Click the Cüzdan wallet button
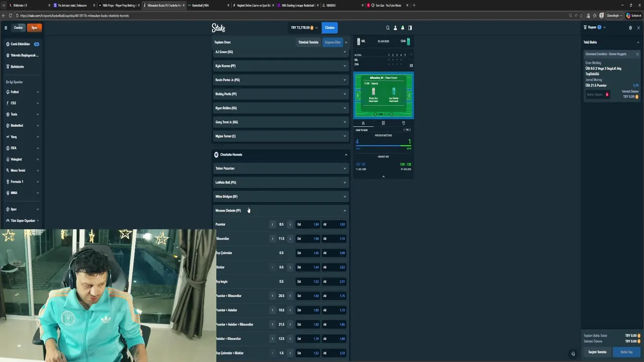Viewport: 644px width, 362px height. pyautogui.click(x=330, y=28)
